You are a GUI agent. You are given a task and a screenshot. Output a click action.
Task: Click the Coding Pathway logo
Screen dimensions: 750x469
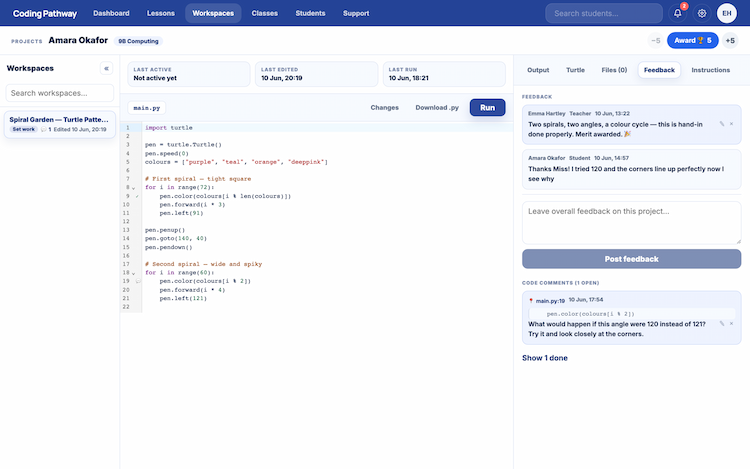(44, 13)
